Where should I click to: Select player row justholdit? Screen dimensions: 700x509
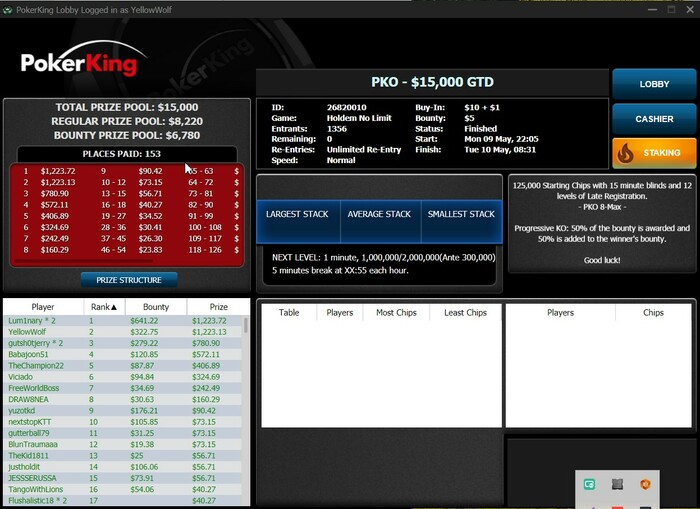pos(123,467)
